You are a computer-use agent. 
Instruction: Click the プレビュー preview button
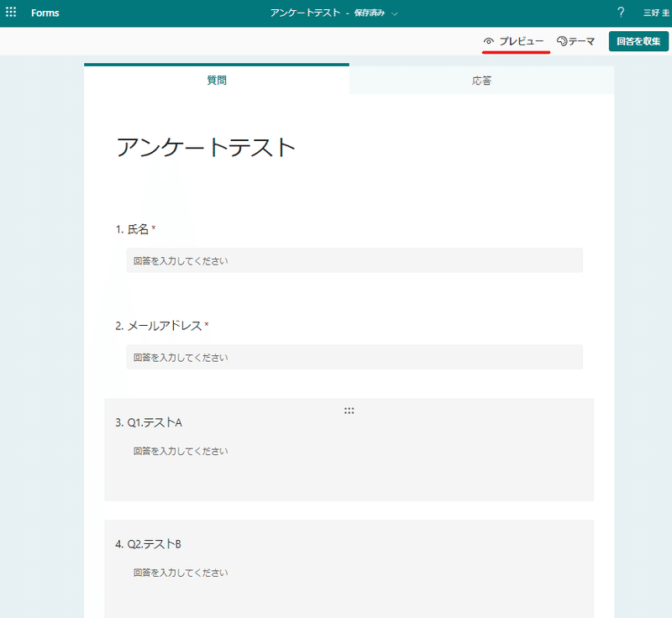(514, 41)
